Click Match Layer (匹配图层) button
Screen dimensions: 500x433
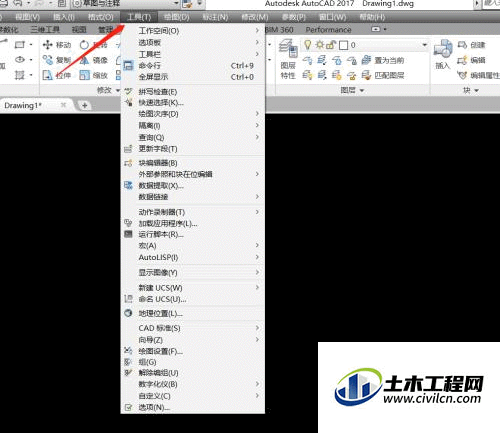[383, 75]
